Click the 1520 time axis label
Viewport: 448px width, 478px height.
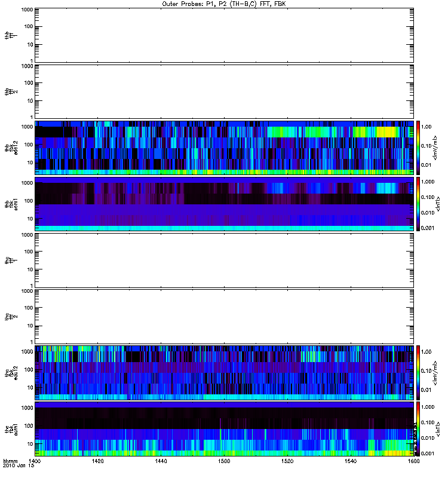click(x=287, y=461)
